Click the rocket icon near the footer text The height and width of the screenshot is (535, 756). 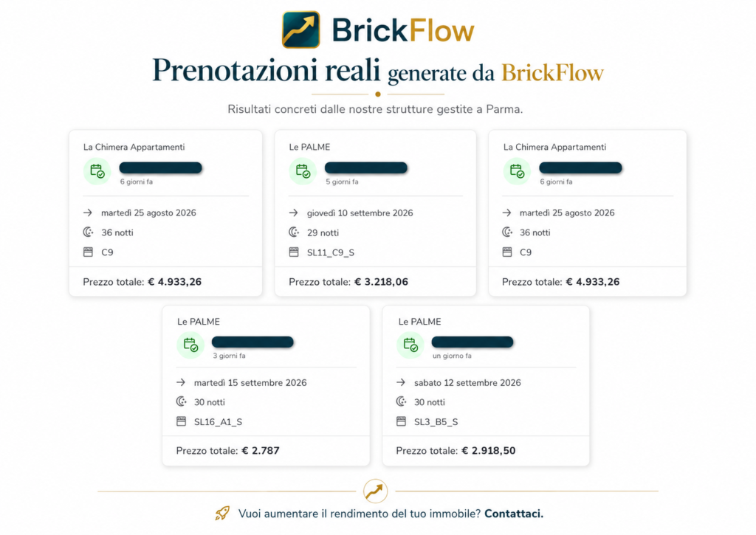point(222,513)
